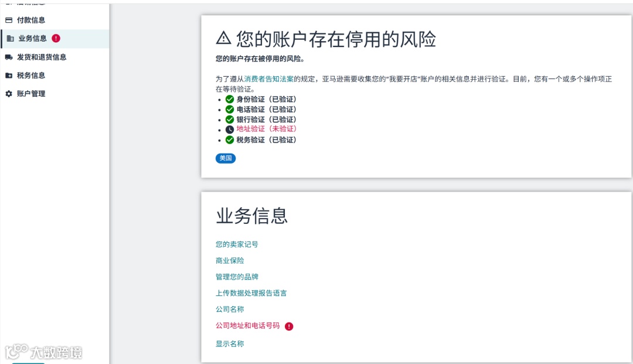633x364 pixels.
Task: Open 付款信息 in the sidebar
Action: [30, 20]
